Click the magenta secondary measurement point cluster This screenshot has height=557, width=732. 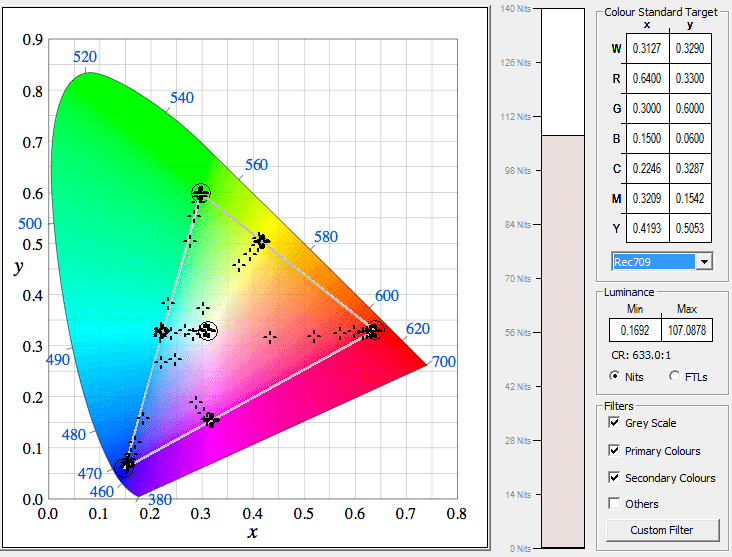[211, 419]
